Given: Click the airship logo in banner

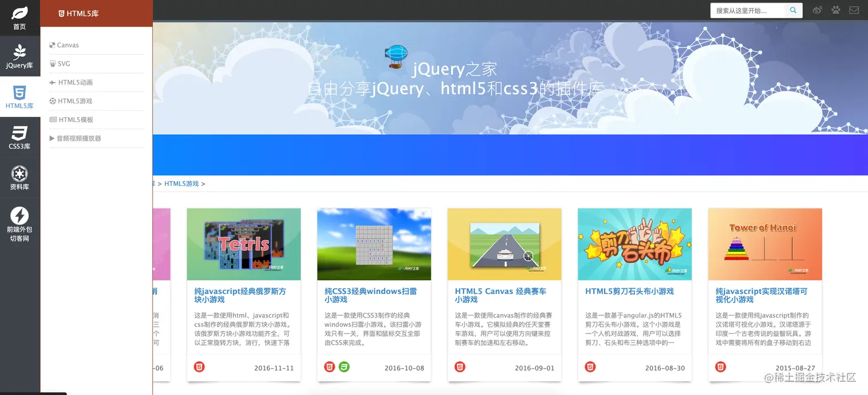Looking at the screenshot, I should click(x=396, y=57).
